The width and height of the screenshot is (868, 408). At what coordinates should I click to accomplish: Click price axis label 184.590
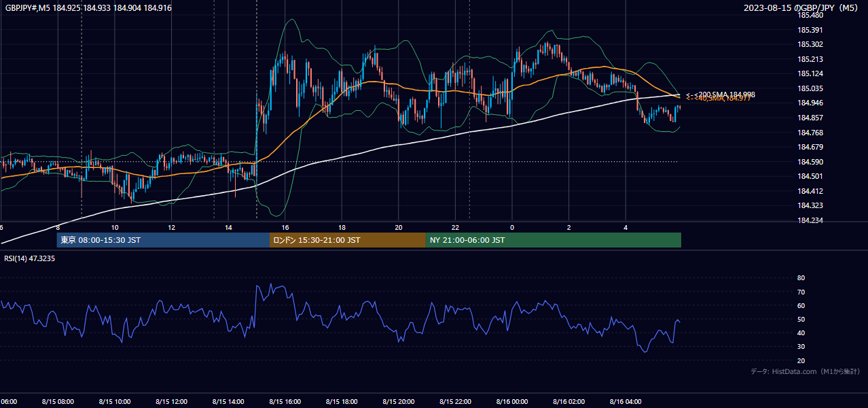(809, 162)
